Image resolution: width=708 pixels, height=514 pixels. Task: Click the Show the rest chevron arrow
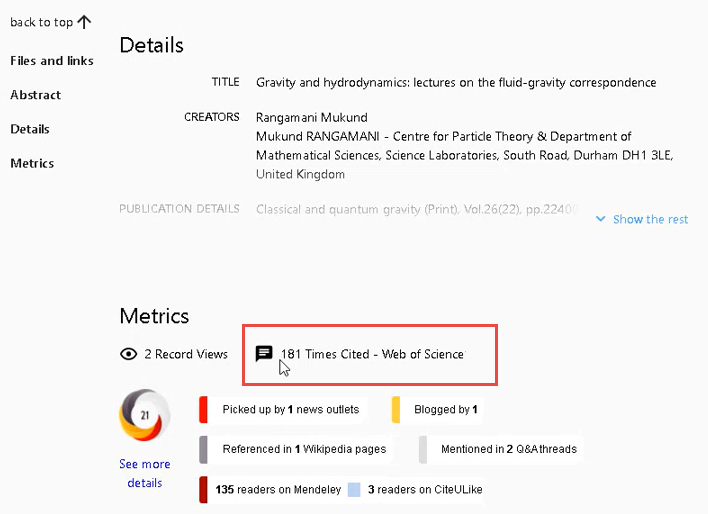pos(600,219)
